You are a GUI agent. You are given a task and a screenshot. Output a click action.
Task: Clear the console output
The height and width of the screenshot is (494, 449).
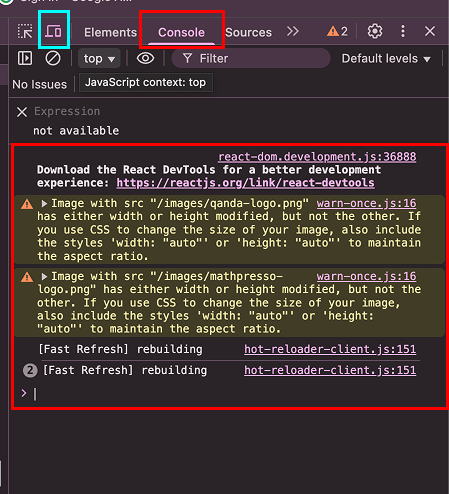(x=53, y=58)
